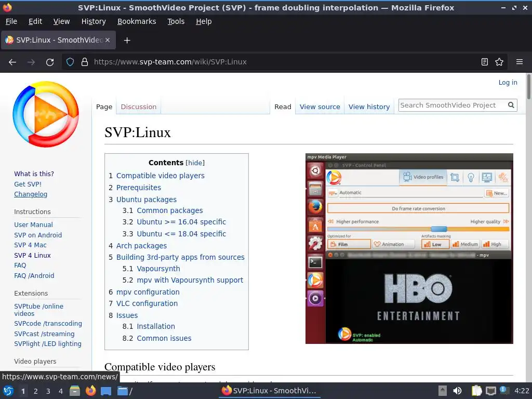Open SVPcode /transcoding link
The image size is (532, 399).
48,323
